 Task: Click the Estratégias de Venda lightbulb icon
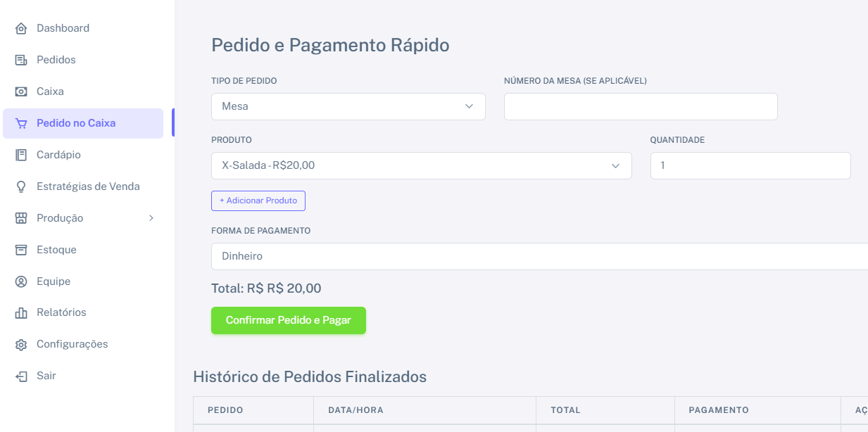[x=21, y=186]
